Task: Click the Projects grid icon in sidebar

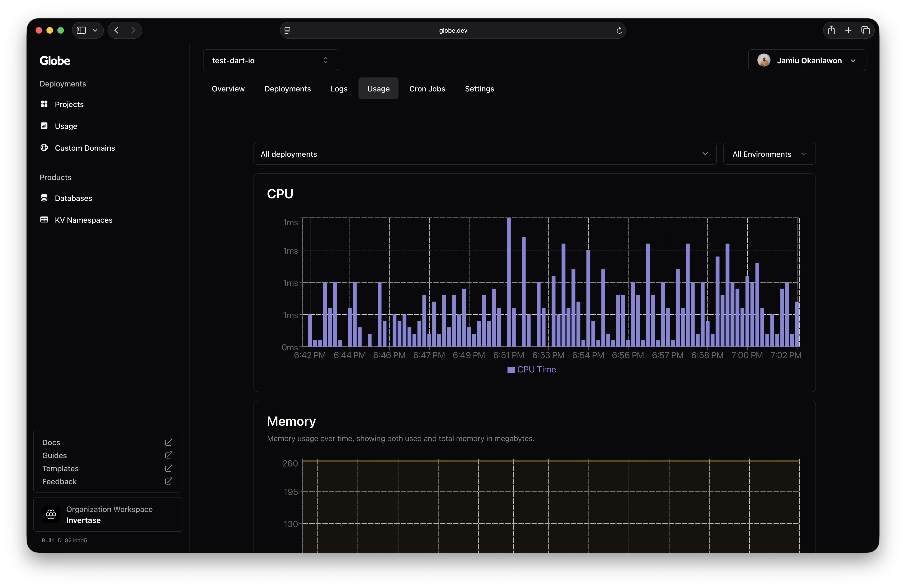Action: 44,104
